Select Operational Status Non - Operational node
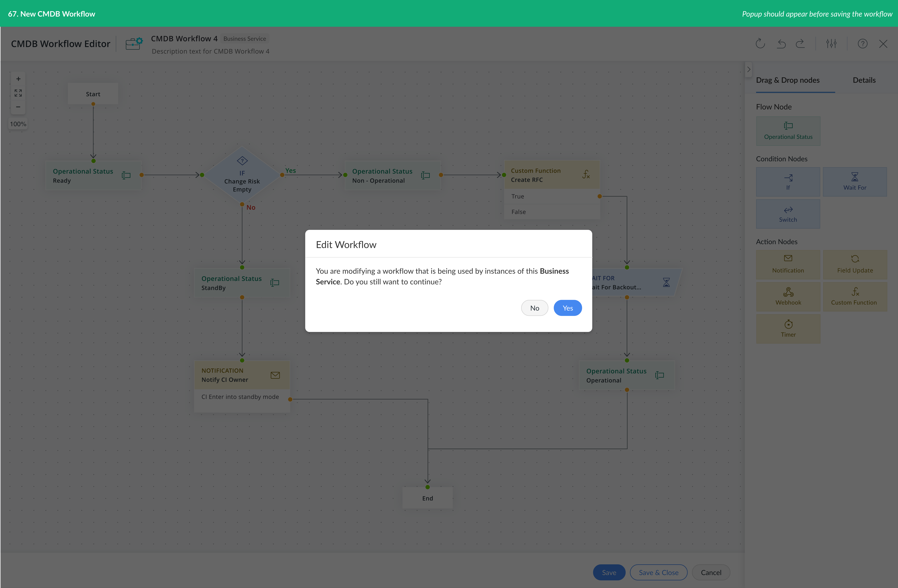The image size is (898, 588). coord(393,175)
